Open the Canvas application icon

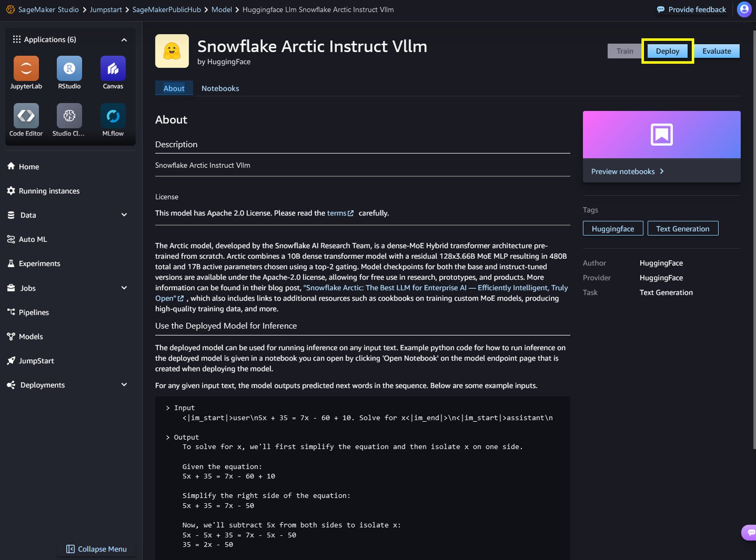point(113,68)
